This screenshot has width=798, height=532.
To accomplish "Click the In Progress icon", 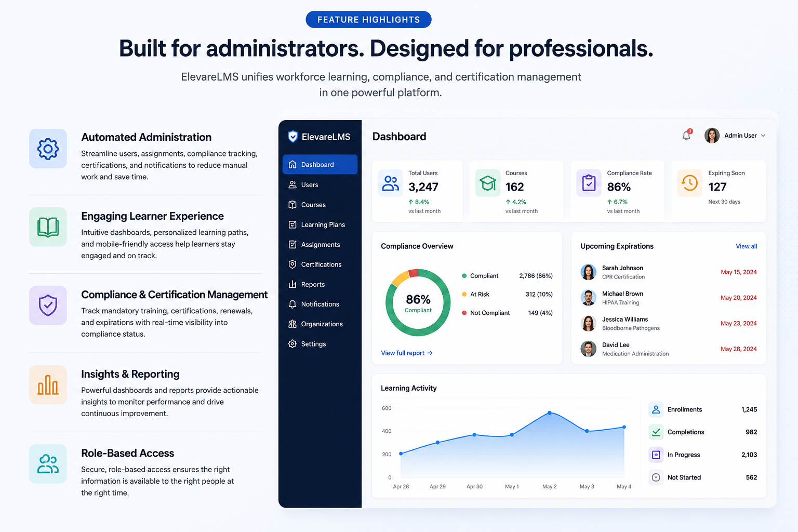I will [656, 455].
